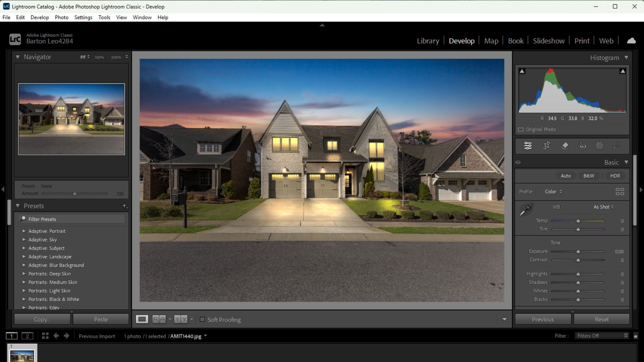Click the Temp slider handle
Image resolution: width=644 pixels, height=362 pixels.
(578, 221)
